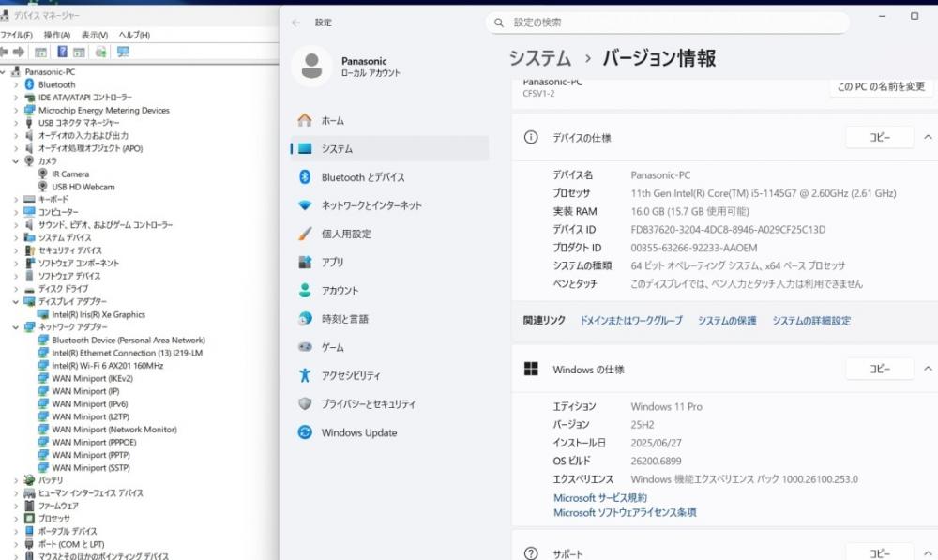Click この PC の名前を変更 button
The height and width of the screenshot is (560, 938).
(880, 86)
